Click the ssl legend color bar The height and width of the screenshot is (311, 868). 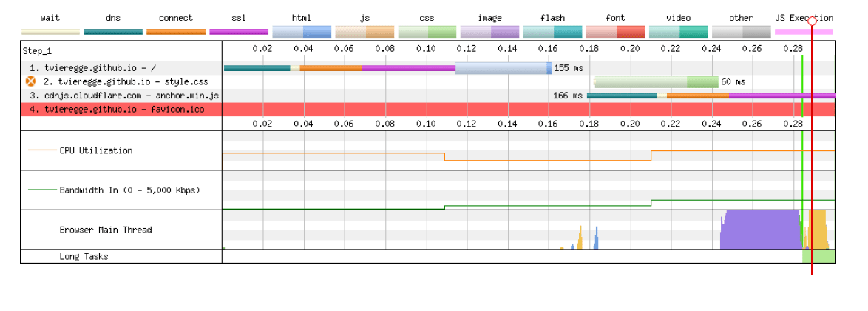click(239, 32)
